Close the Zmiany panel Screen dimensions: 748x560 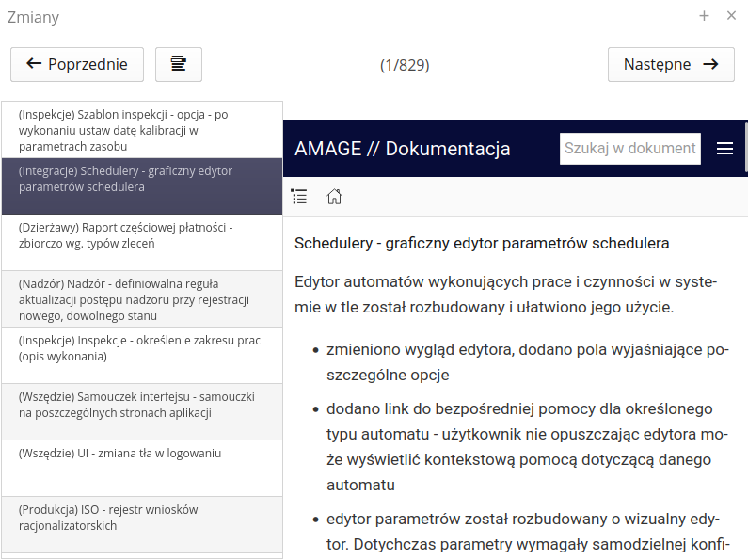tap(731, 16)
